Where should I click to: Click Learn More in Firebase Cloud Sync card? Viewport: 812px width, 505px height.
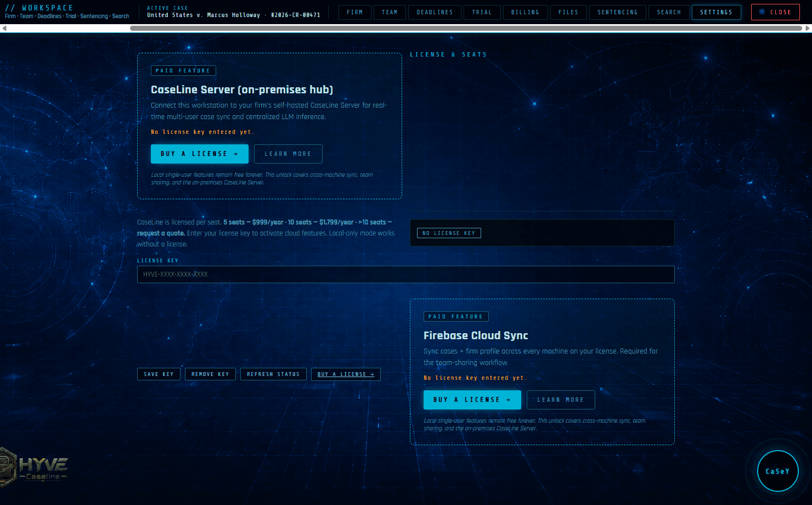[x=561, y=400]
